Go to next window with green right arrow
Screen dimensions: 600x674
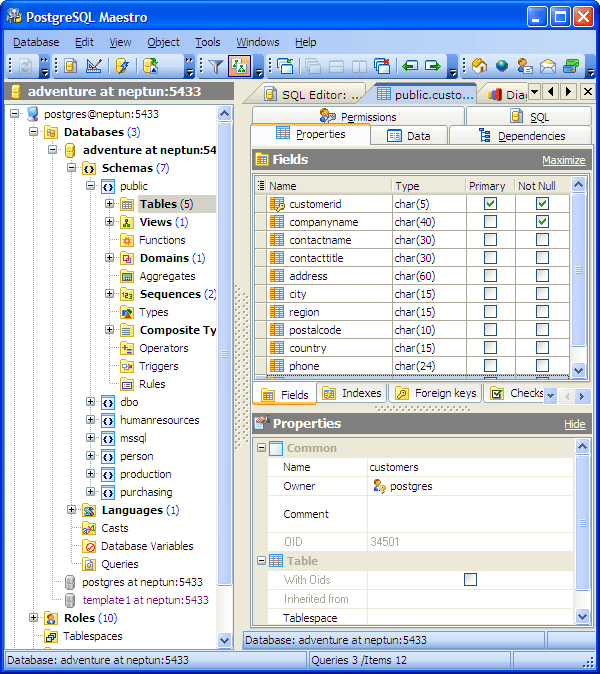(x=433, y=66)
